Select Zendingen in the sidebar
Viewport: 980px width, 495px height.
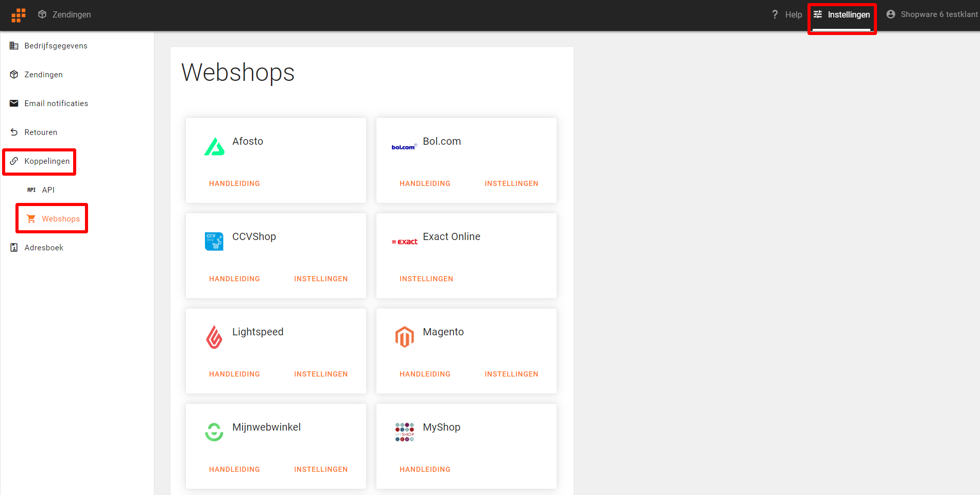(44, 75)
